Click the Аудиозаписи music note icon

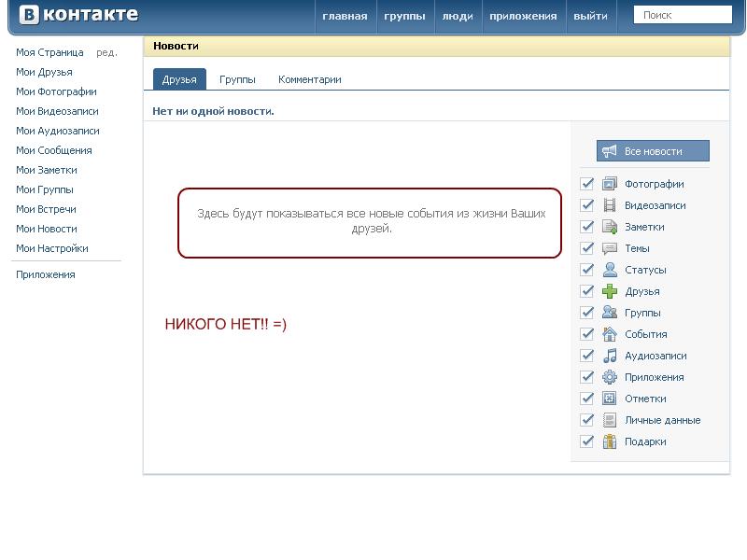(x=610, y=356)
